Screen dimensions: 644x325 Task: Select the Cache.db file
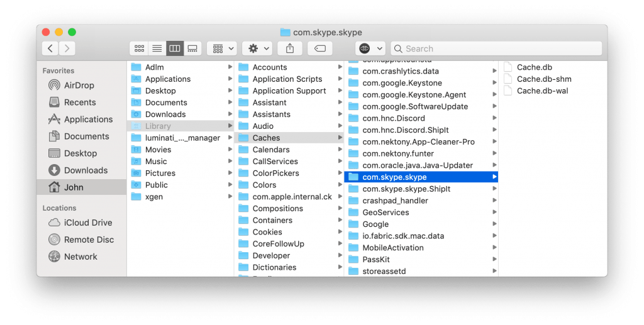[x=534, y=67]
